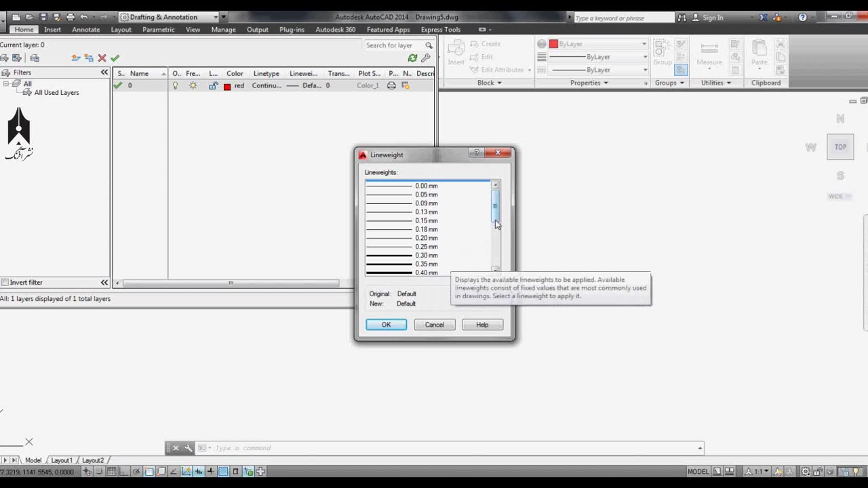
Task: Click the New Layer Frozen in Viewports icon
Action: click(x=89, y=58)
